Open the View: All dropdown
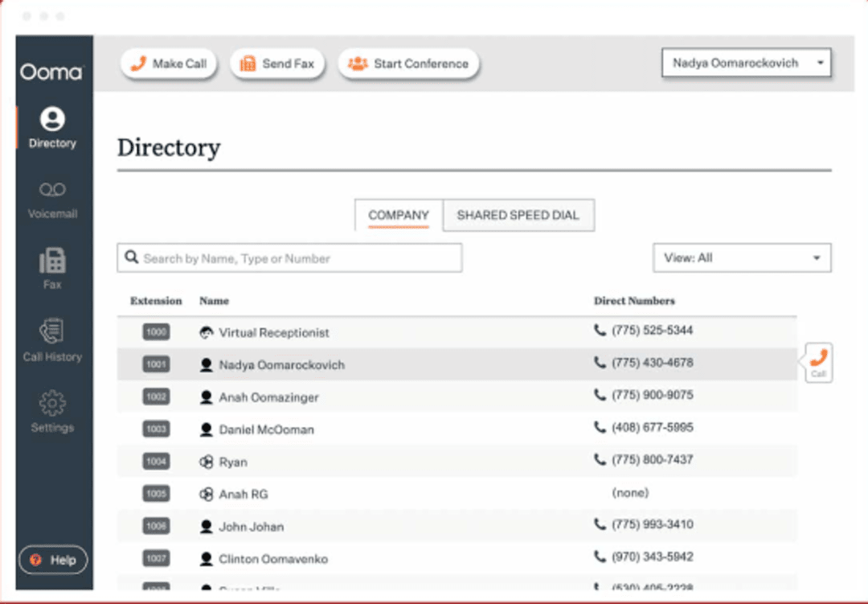 (x=741, y=257)
